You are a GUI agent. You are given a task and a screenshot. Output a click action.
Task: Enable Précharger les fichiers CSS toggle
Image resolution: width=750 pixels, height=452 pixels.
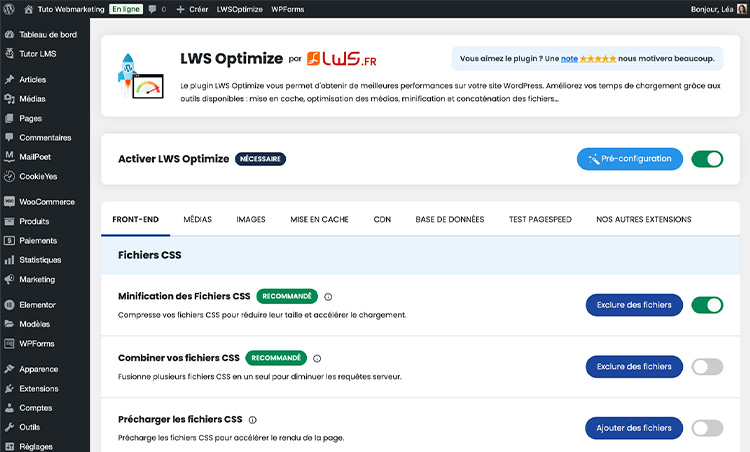[x=707, y=428]
